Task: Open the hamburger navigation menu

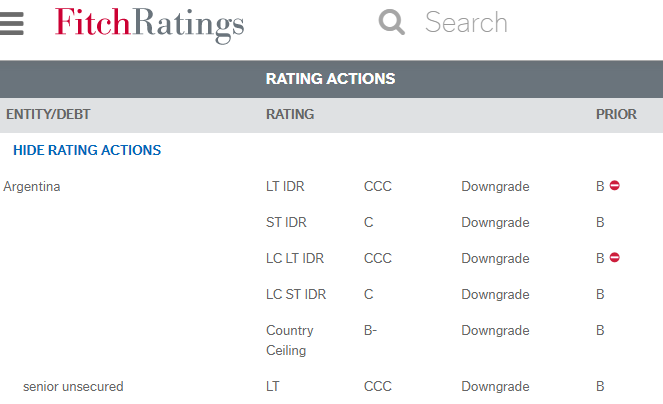Action: coord(11,23)
